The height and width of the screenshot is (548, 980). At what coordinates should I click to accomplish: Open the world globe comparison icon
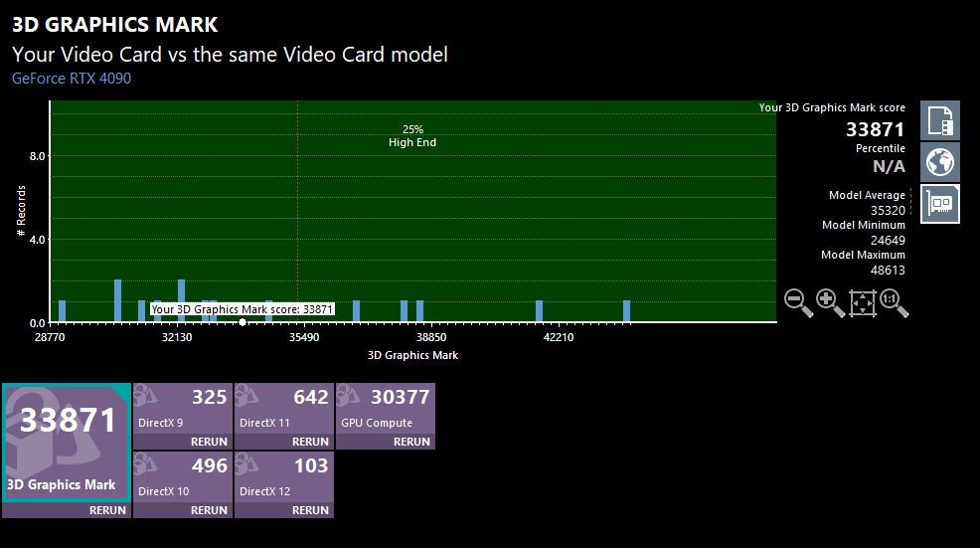tap(940, 162)
